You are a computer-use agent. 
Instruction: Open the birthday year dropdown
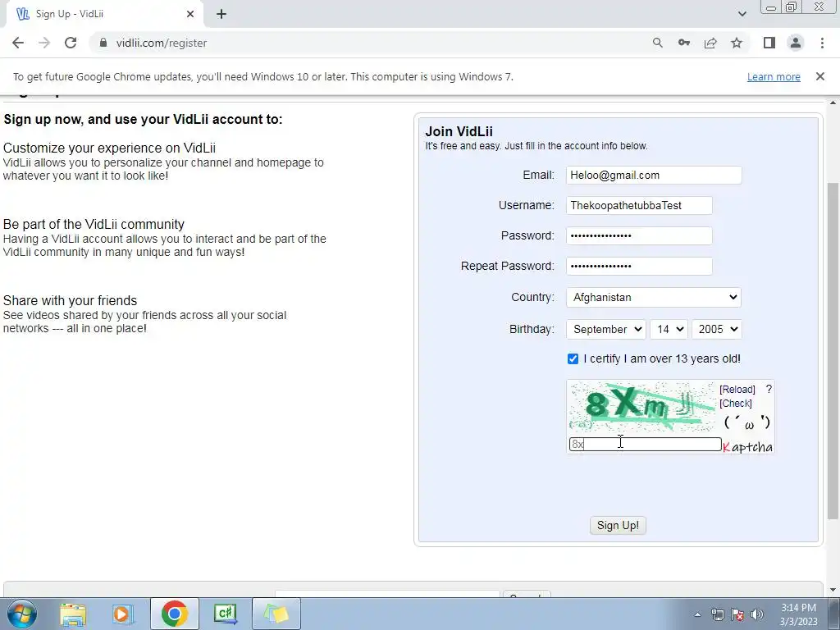click(717, 329)
